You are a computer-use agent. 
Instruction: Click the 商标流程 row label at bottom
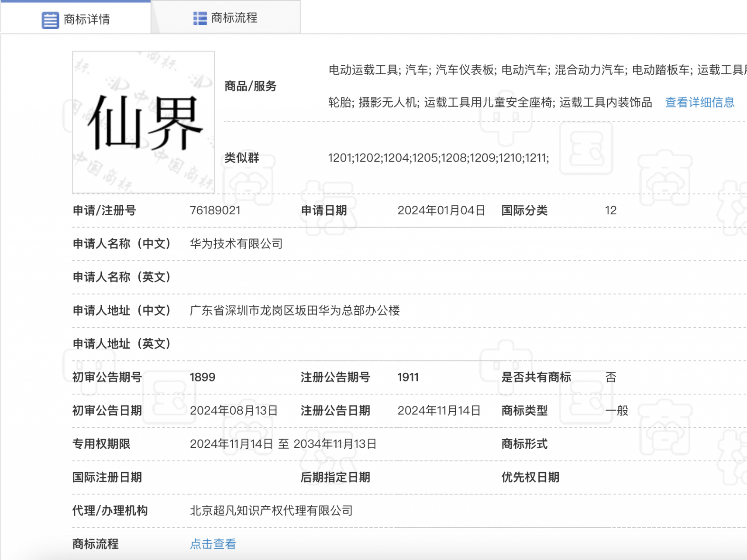coord(95,544)
